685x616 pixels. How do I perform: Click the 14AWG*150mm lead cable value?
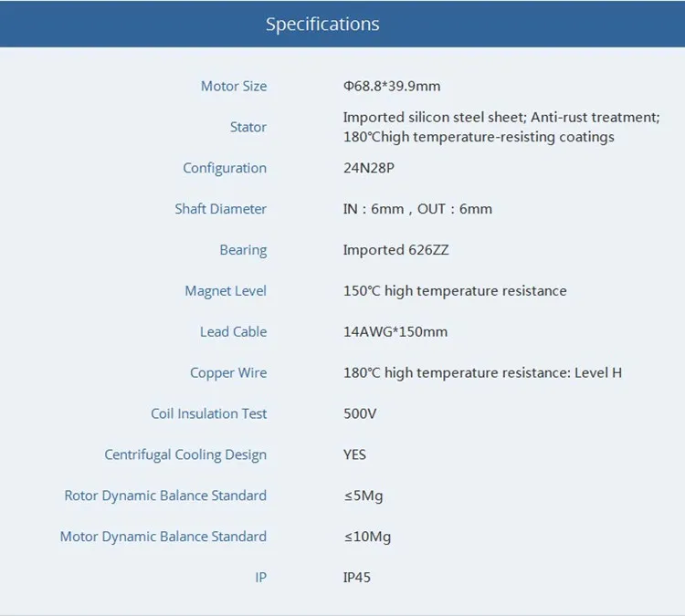[395, 332]
